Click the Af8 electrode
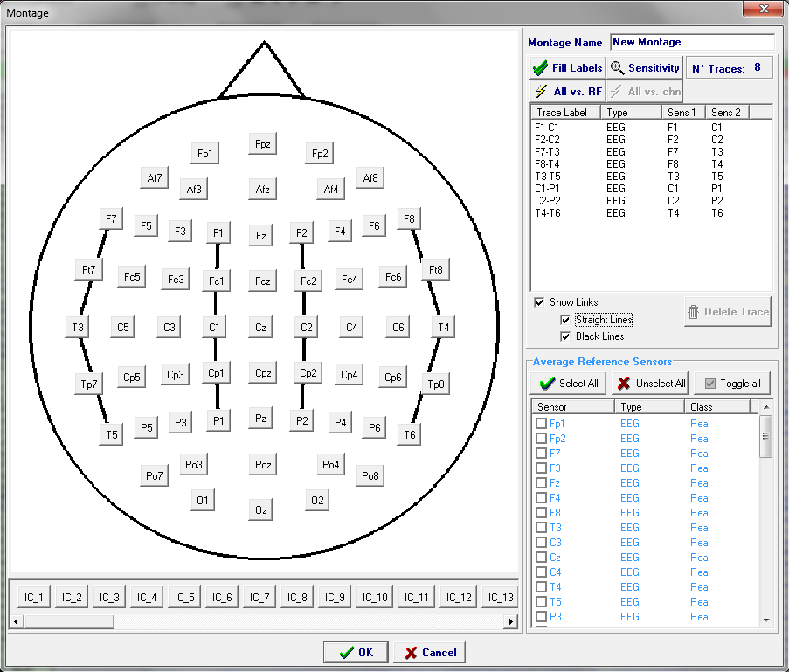789x672 pixels. pos(370,177)
